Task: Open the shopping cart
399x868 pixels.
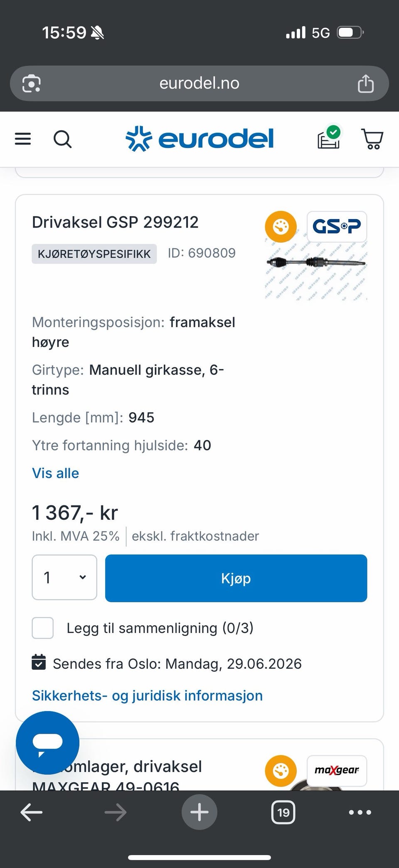Action: tap(372, 139)
